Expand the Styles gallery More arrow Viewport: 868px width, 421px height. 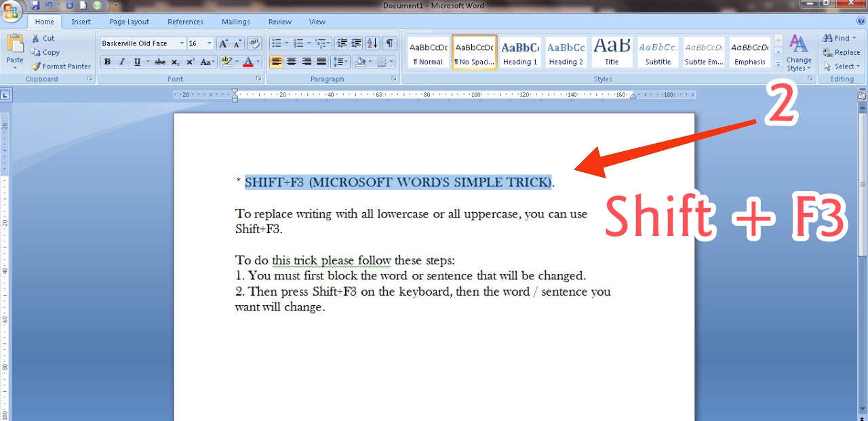click(778, 64)
